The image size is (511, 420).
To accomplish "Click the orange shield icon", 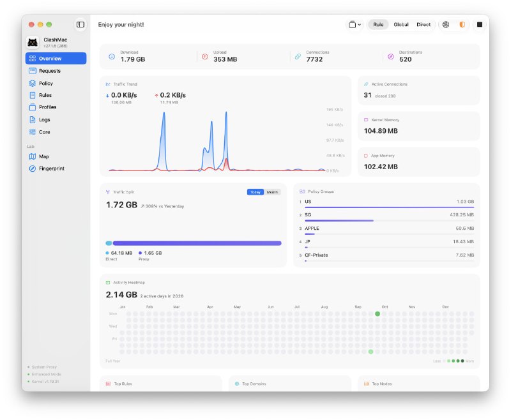I will pos(462,24).
